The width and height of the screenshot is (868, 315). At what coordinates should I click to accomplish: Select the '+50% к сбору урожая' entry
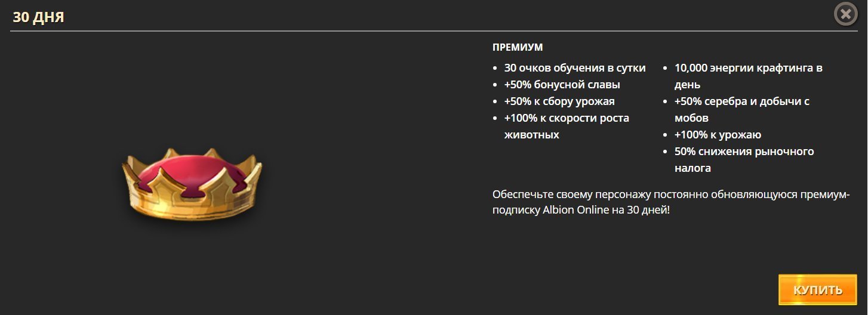(x=559, y=101)
